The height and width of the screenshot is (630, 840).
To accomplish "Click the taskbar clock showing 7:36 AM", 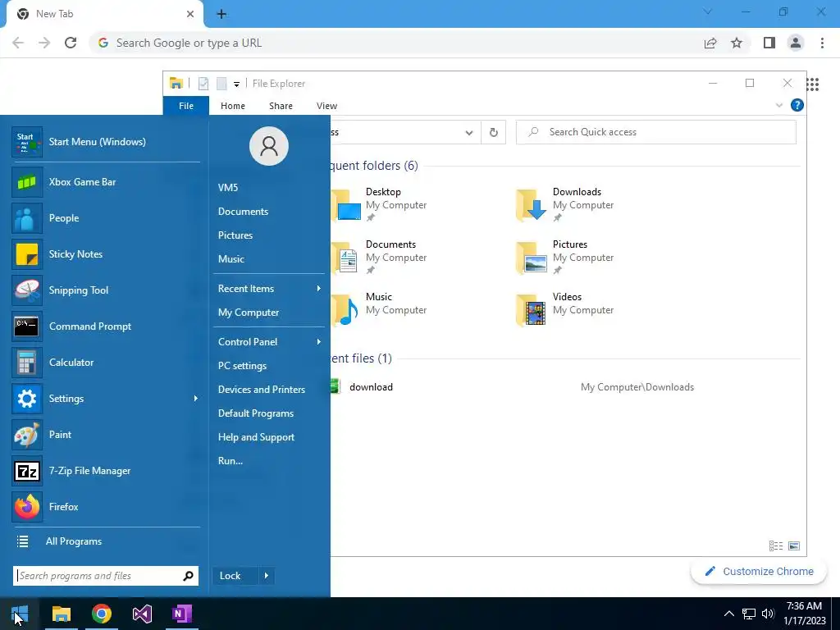I will coord(804,614).
